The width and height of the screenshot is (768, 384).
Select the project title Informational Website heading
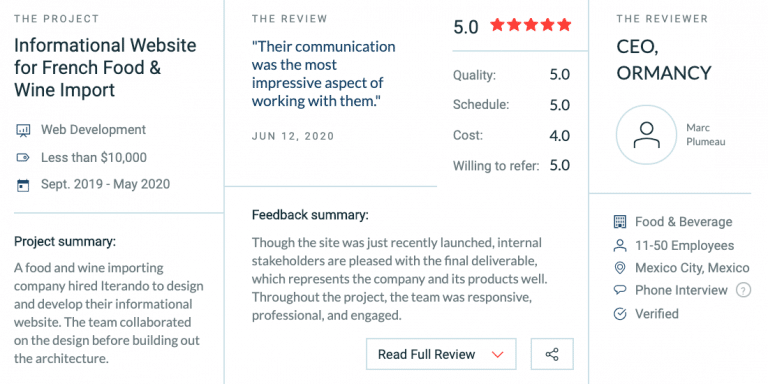[x=105, y=68]
